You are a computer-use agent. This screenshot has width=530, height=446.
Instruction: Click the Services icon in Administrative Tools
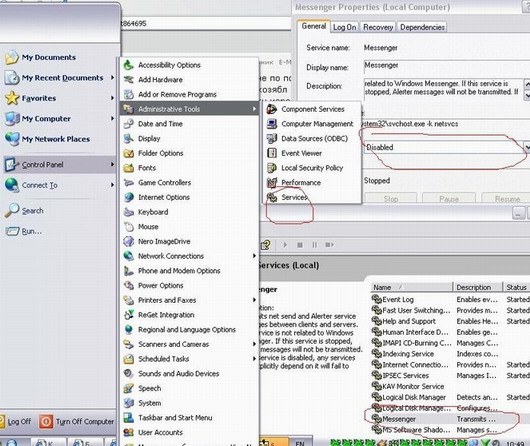272,197
